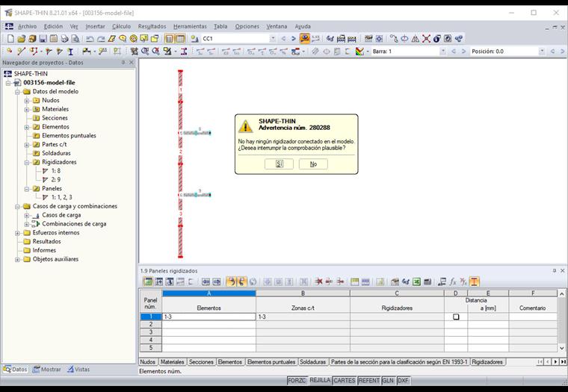The height and width of the screenshot is (392, 568).
Task: Switch to the Rigidizadores table tab
Action: click(487, 362)
